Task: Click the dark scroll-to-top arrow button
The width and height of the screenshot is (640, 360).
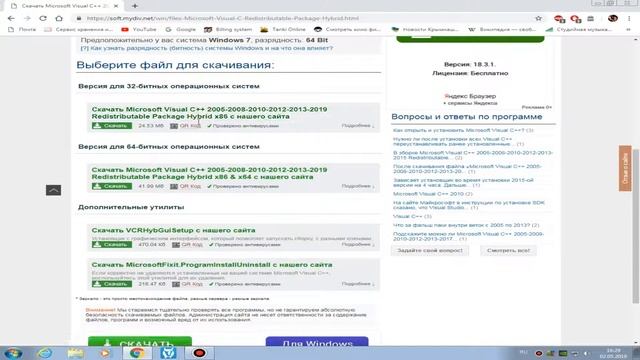Action: tap(53, 190)
